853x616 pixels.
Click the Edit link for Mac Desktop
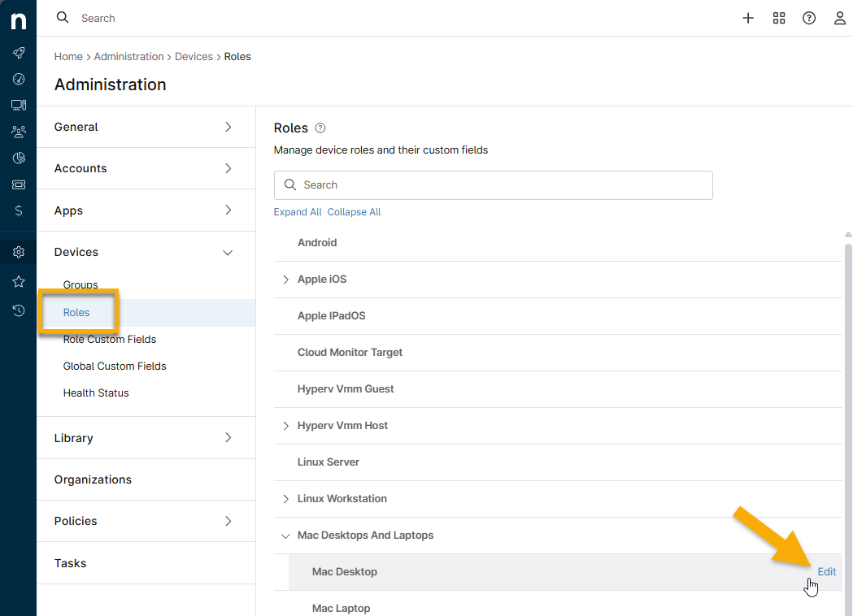point(826,571)
